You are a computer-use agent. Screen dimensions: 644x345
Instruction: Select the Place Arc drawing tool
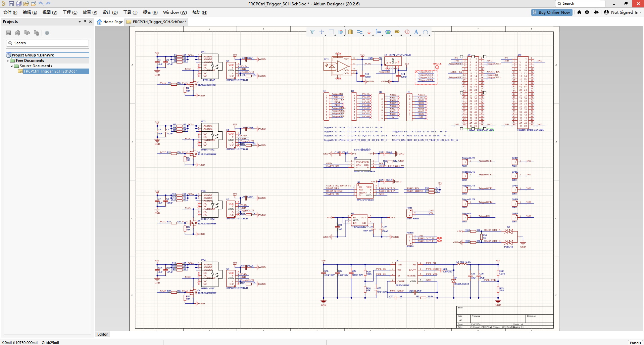pyautogui.click(x=426, y=32)
